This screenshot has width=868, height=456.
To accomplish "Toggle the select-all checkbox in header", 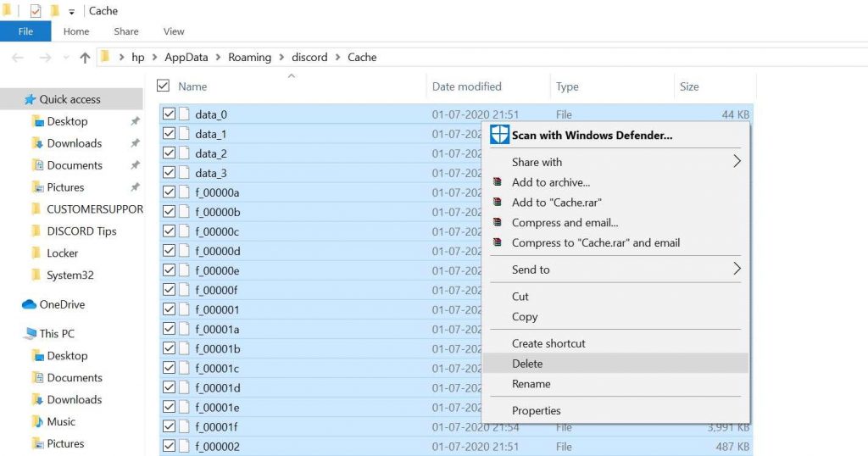I will coord(163,86).
